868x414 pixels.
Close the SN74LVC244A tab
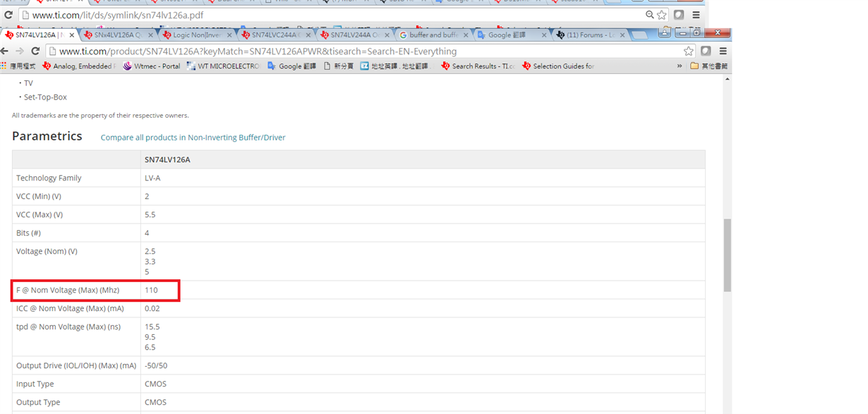(308, 35)
